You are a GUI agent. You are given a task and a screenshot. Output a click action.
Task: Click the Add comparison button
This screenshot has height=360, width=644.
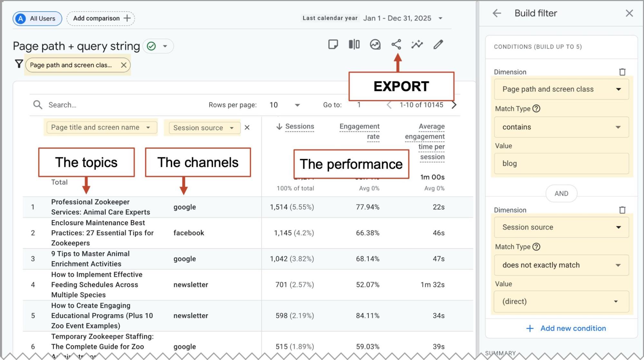pyautogui.click(x=101, y=18)
